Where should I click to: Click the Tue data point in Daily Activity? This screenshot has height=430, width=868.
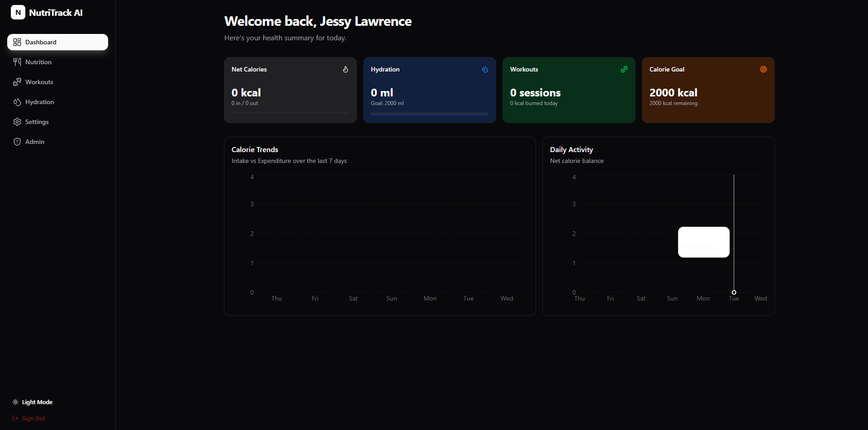734,292
